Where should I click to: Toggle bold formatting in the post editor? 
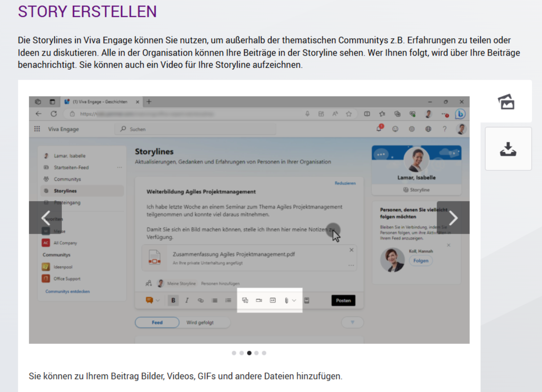173,300
